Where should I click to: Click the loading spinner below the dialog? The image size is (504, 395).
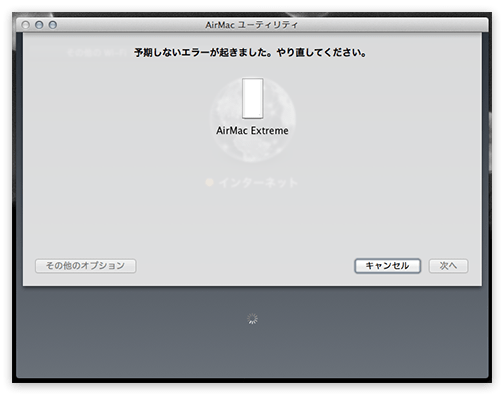click(x=252, y=319)
